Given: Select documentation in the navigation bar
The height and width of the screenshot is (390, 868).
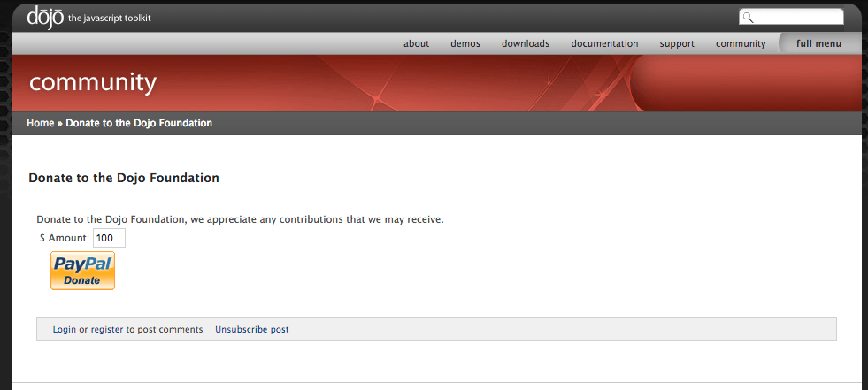Looking at the screenshot, I should coord(604,43).
